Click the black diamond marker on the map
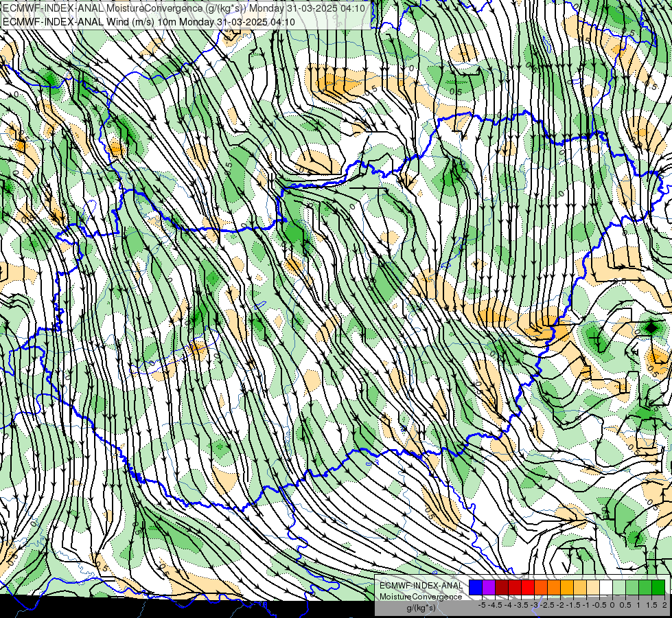The height and width of the screenshot is (618, 672). pyautogui.click(x=651, y=328)
